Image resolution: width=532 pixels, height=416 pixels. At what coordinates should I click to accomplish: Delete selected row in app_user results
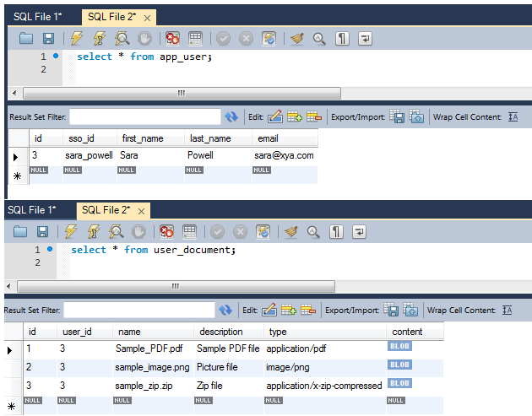(314, 116)
